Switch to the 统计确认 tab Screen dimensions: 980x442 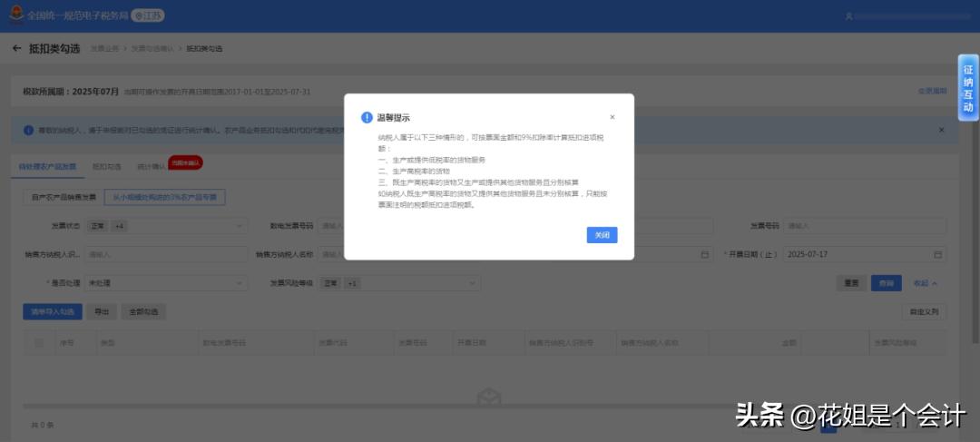click(x=152, y=166)
